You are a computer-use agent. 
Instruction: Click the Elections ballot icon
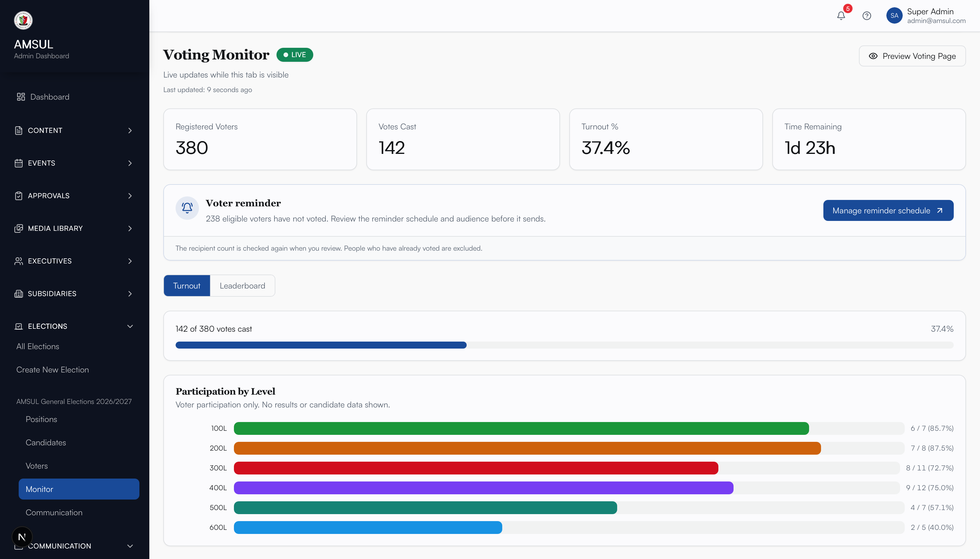(18, 326)
